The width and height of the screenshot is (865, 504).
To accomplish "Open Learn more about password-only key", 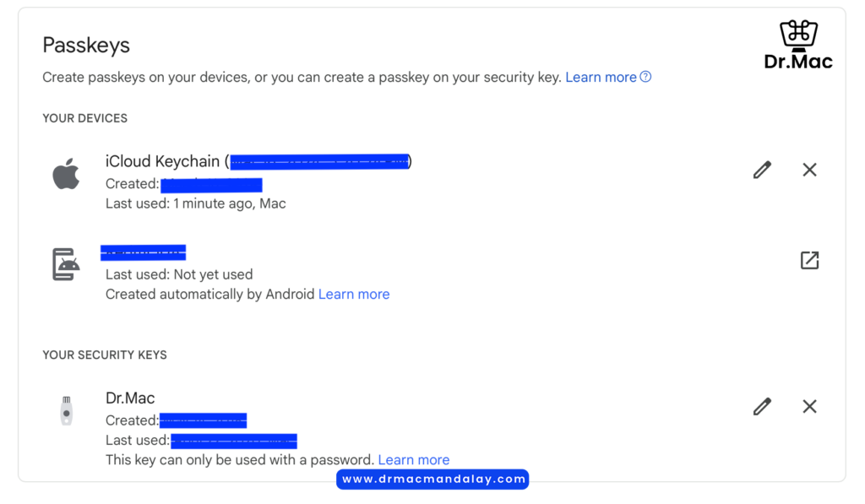I will pyautogui.click(x=414, y=460).
